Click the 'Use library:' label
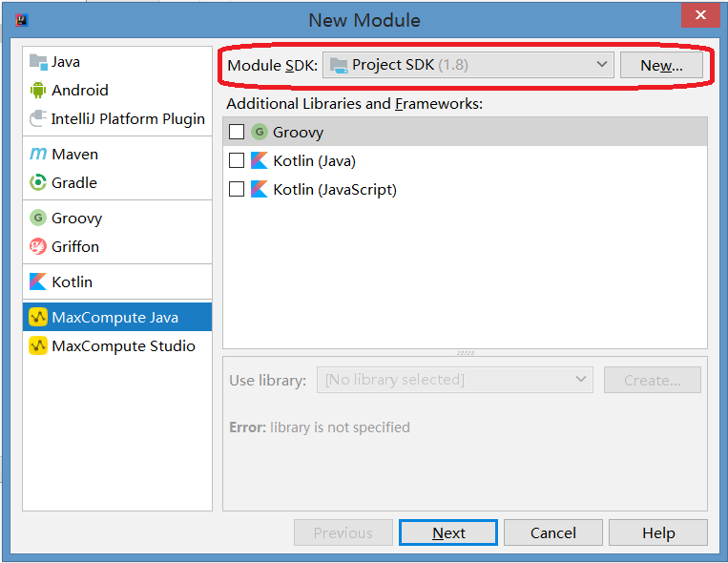 click(267, 381)
